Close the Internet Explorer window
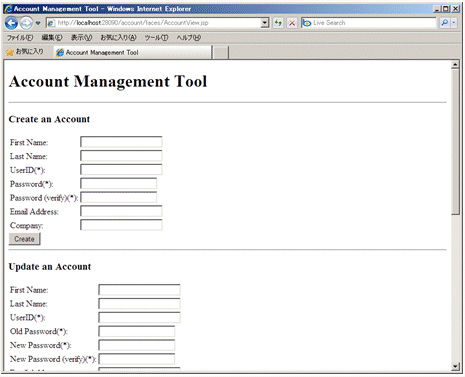This screenshot has height=377, width=465. click(x=455, y=9)
